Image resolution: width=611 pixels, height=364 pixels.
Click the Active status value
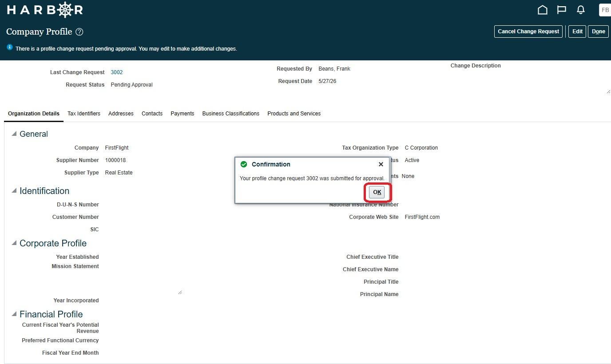pos(412,160)
